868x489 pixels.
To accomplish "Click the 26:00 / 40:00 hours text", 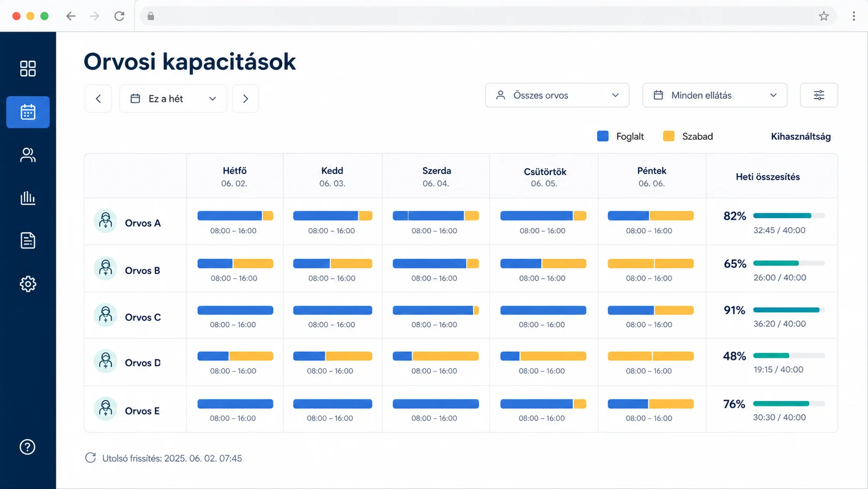I will coord(780,277).
